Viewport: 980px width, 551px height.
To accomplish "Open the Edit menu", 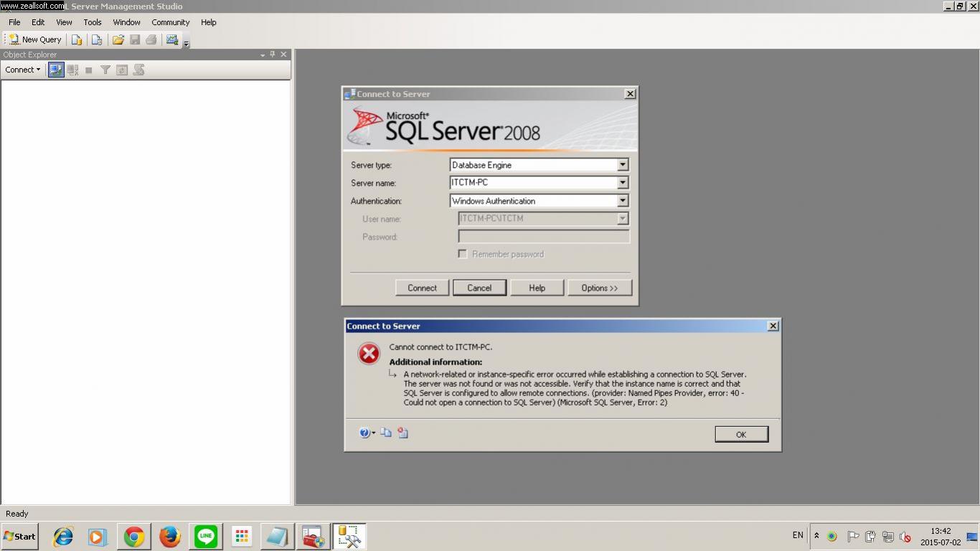I will coord(38,22).
